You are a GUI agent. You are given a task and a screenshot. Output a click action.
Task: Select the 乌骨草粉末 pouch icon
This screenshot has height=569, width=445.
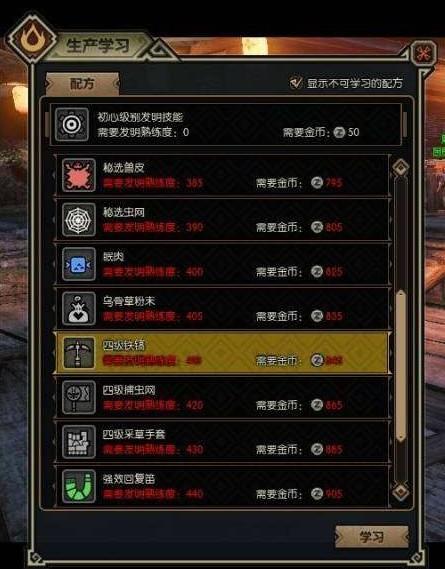click(79, 308)
